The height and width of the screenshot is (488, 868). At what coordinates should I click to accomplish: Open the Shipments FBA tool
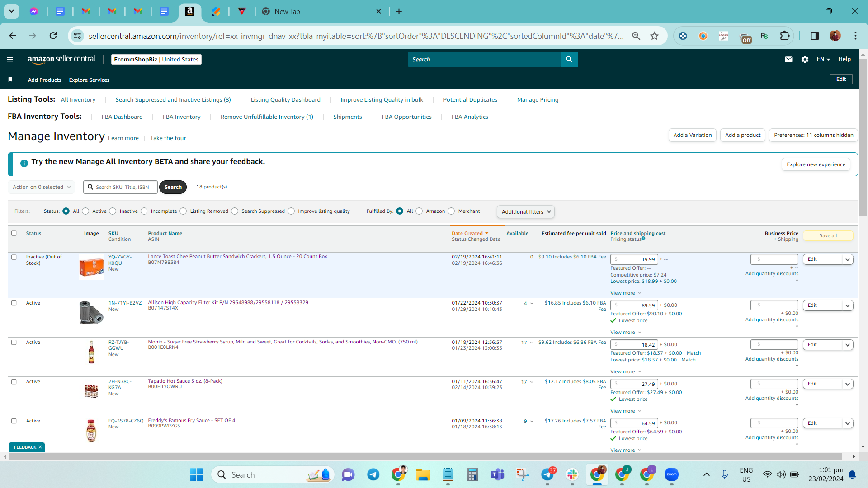tap(348, 117)
